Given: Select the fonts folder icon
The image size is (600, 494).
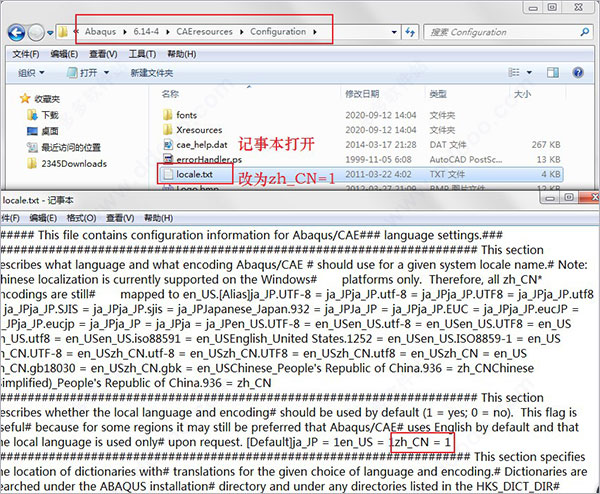Looking at the screenshot, I should click(168, 115).
